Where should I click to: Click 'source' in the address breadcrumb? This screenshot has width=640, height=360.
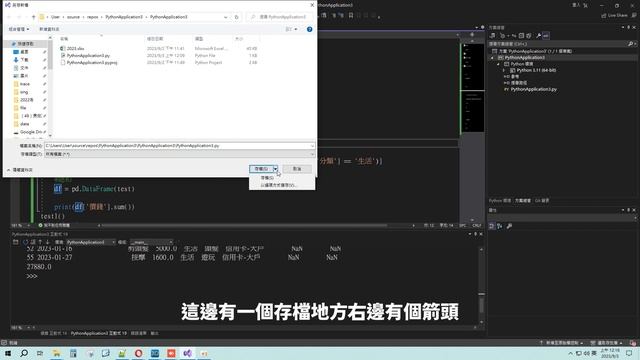tap(73, 17)
